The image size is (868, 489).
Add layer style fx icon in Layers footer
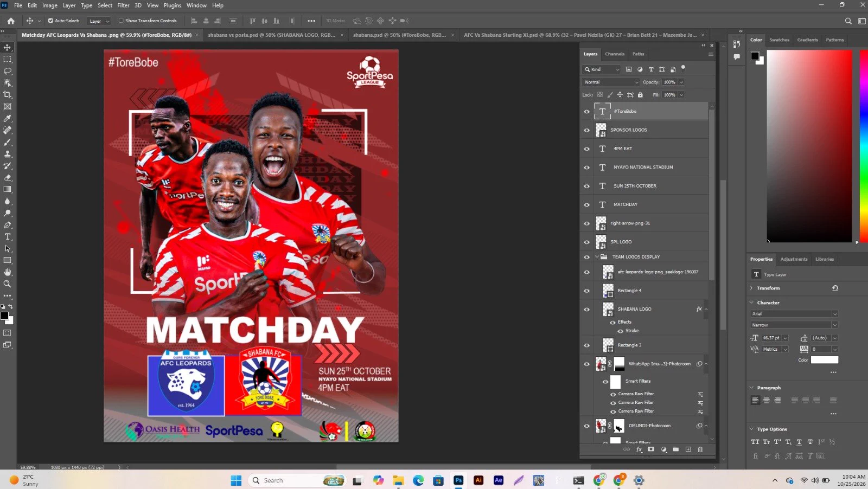[x=639, y=449]
